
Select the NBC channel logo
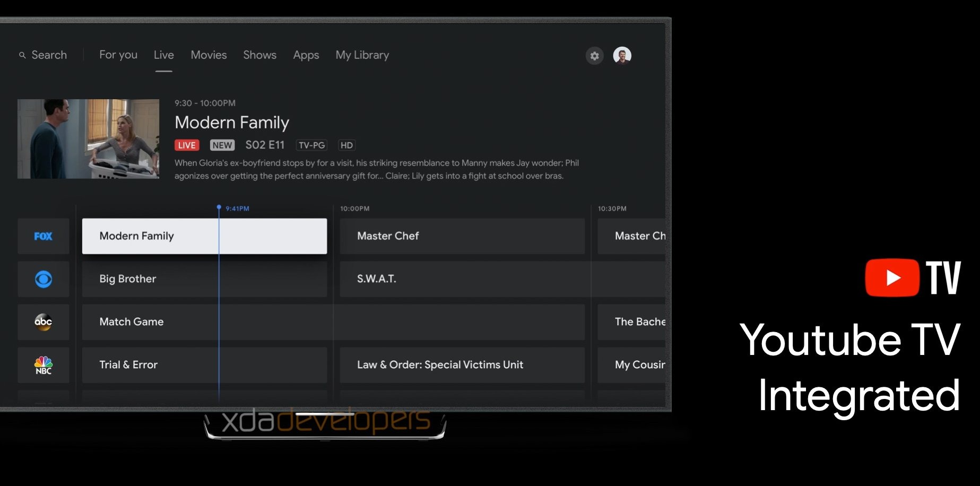tap(44, 364)
